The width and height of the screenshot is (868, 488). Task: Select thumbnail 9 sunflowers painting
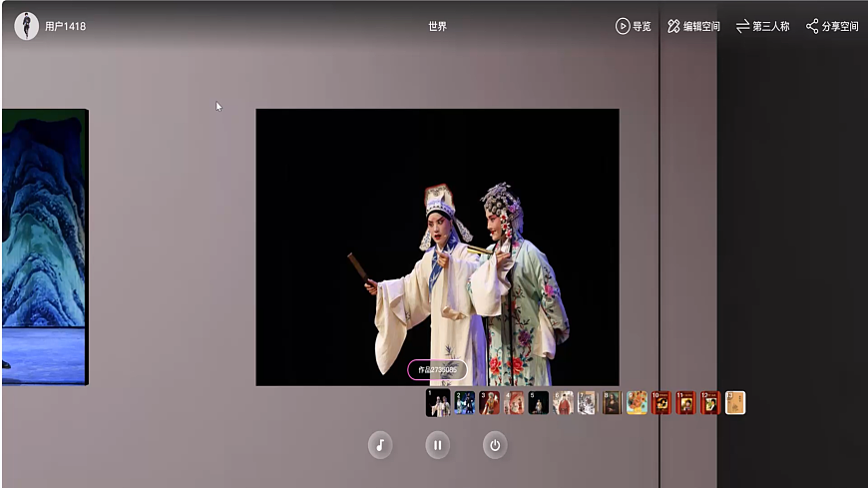coord(637,403)
